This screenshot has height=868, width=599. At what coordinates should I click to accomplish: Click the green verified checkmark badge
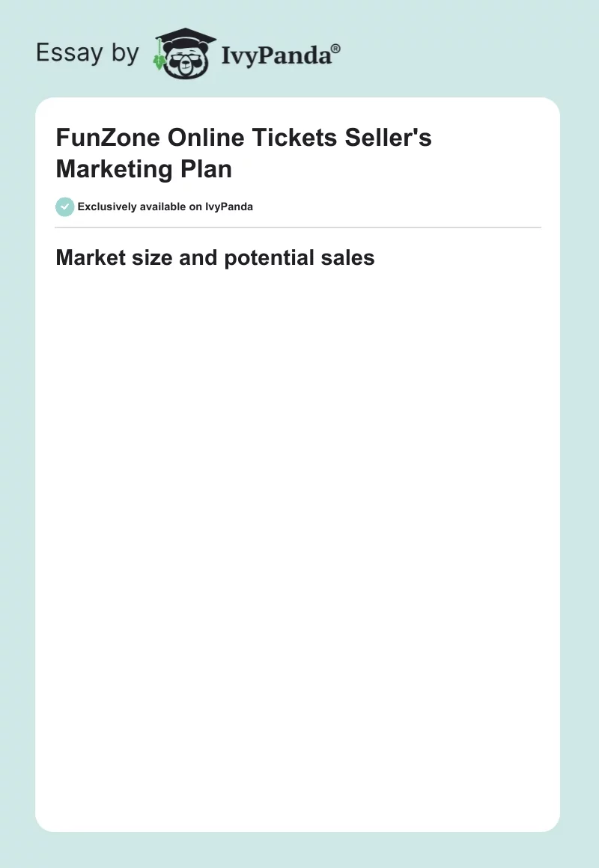(x=65, y=207)
